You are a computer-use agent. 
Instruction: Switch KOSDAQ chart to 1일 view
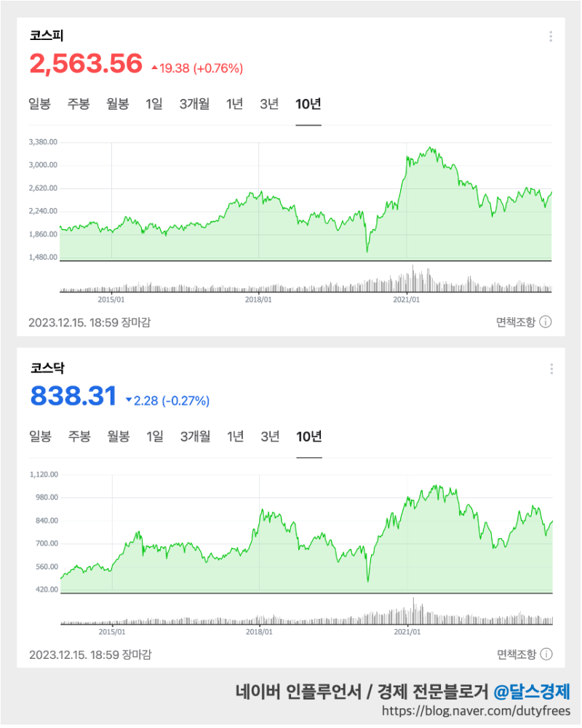[x=155, y=436]
